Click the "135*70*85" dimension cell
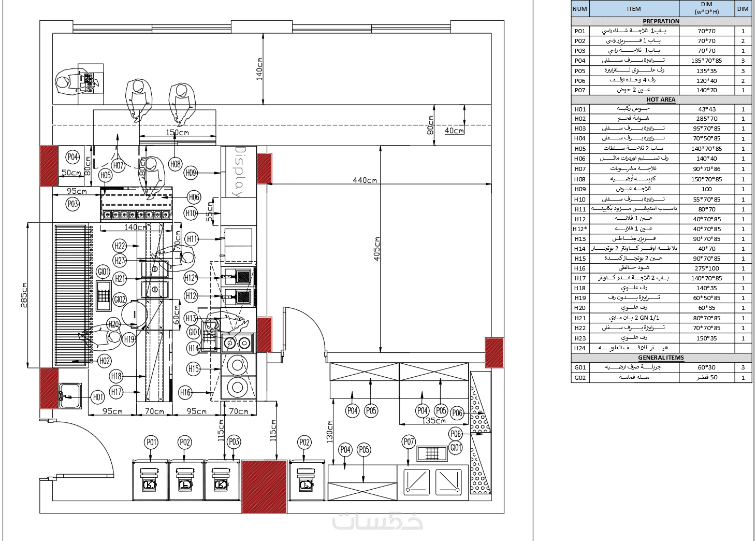 coord(707,61)
